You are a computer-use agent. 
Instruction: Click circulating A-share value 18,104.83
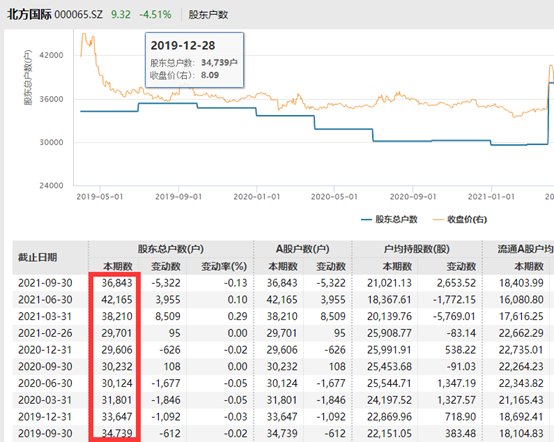(521, 433)
